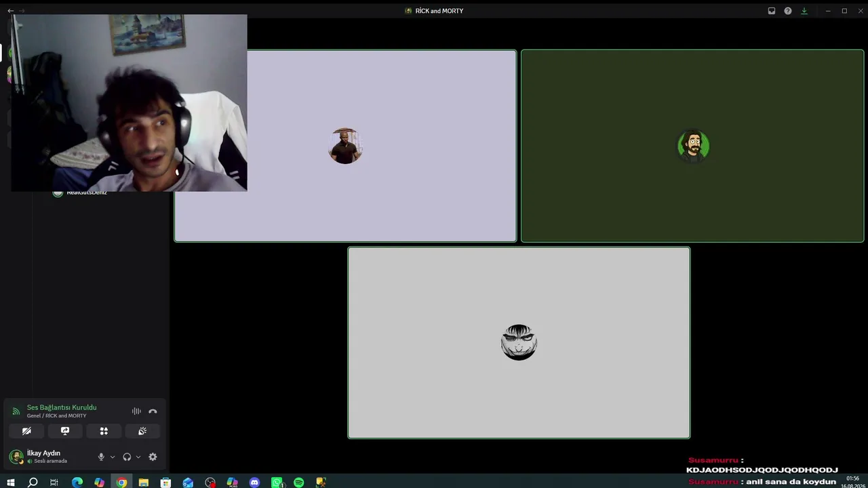Mute the microphone
Screen dimensions: 868x488
pos(101,457)
